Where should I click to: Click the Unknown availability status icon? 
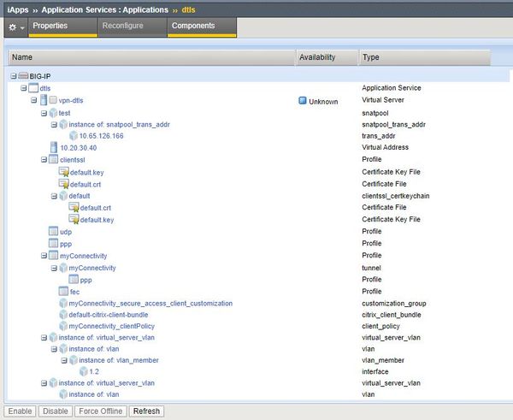[x=303, y=101]
